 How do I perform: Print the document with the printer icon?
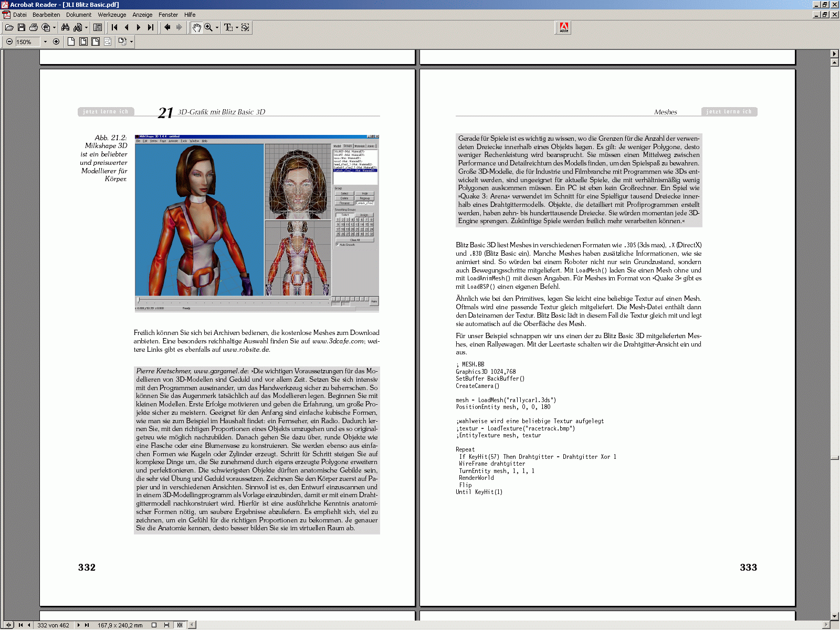click(34, 27)
